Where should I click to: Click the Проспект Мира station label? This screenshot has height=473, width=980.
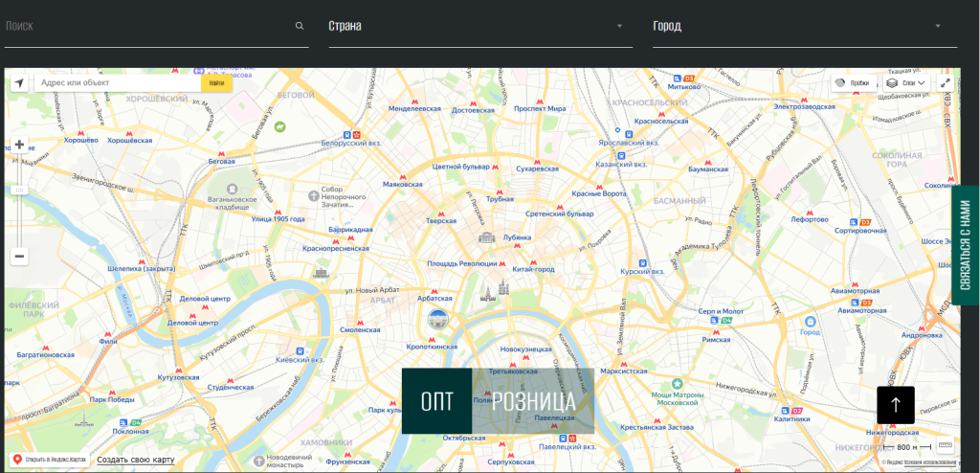[540, 109]
